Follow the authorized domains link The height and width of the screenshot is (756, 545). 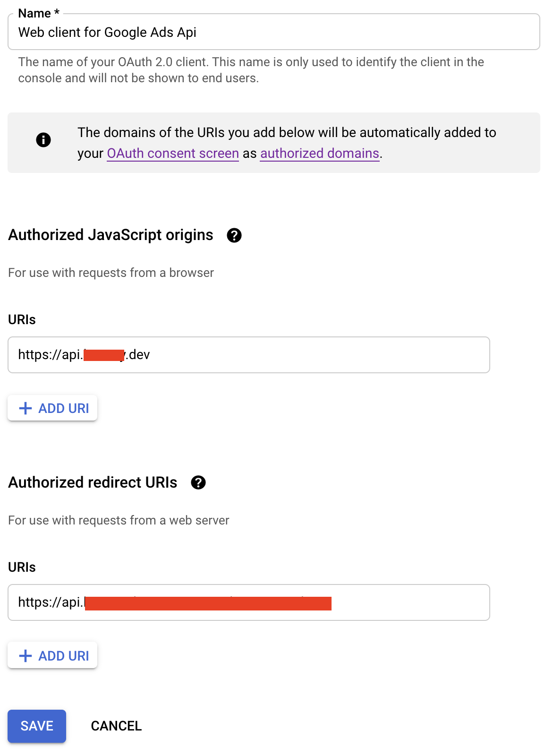coord(320,154)
